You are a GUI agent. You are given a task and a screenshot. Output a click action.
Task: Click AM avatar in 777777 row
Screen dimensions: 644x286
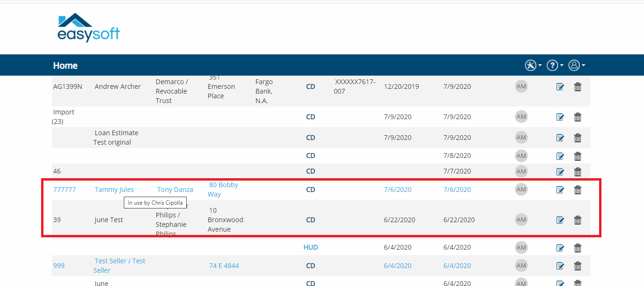[x=521, y=190]
